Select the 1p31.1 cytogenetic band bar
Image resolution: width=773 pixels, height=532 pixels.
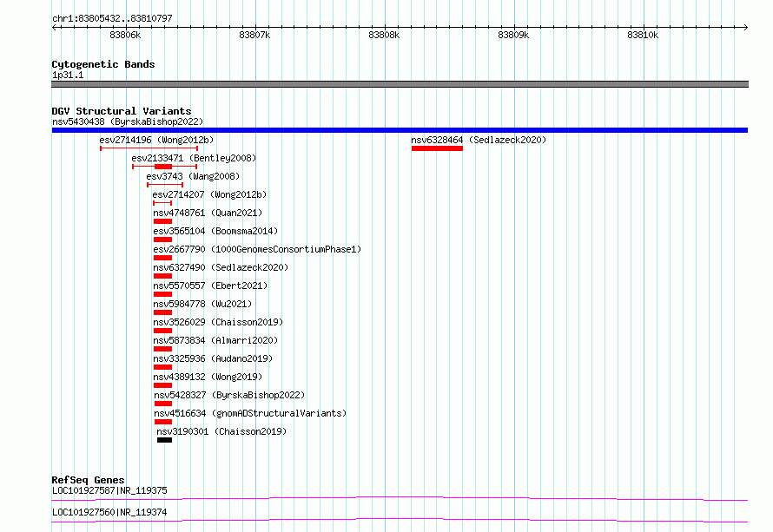pyautogui.click(x=400, y=84)
